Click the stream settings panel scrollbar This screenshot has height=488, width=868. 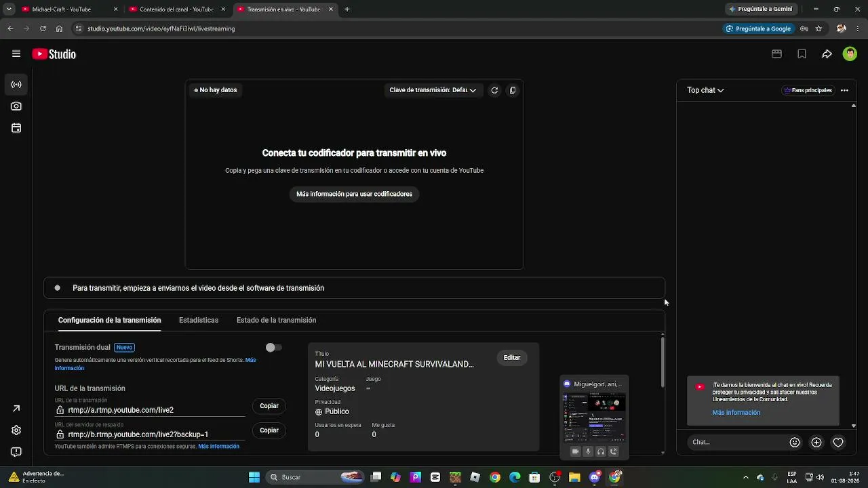[x=663, y=362]
